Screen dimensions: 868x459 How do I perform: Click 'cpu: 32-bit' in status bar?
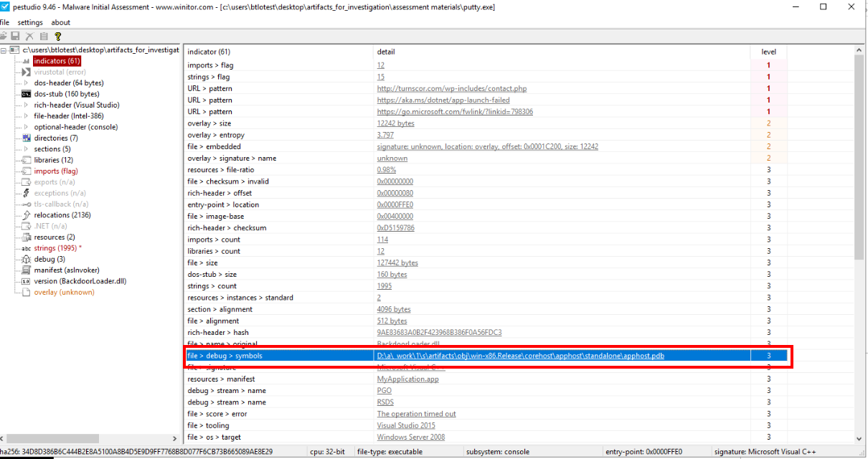(x=326, y=452)
